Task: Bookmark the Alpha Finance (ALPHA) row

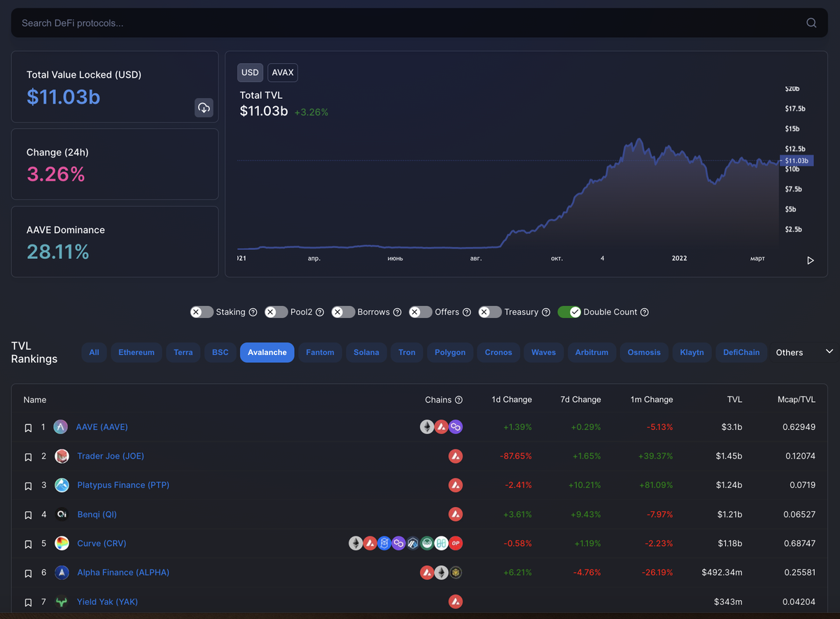Action: pyautogui.click(x=29, y=573)
